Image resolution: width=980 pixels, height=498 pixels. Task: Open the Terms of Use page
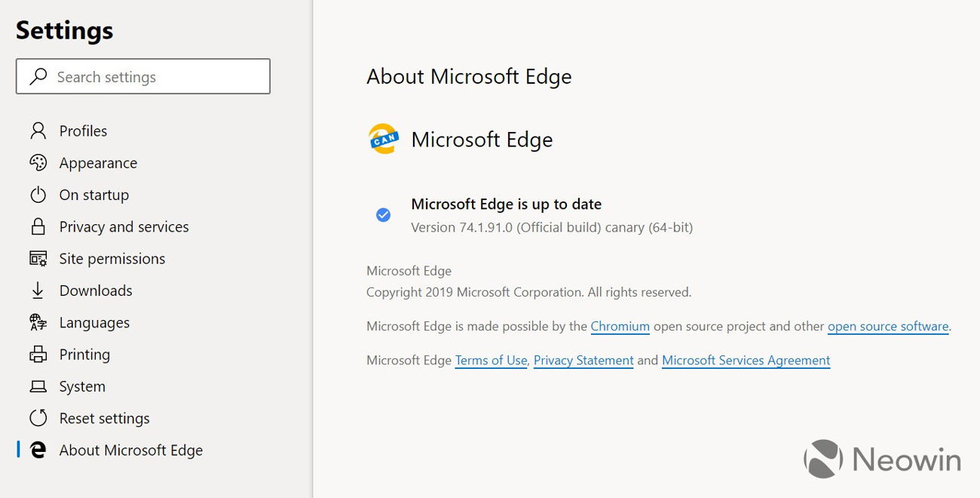[491, 360]
